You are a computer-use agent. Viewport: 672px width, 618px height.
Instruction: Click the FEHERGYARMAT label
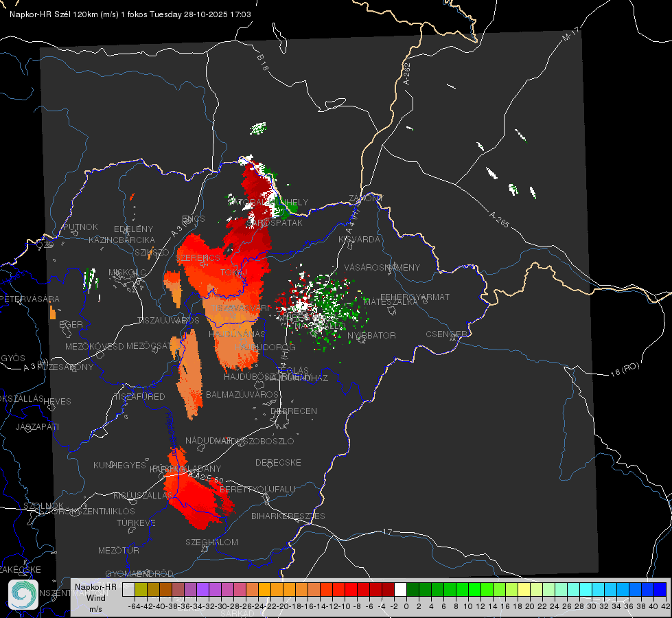coord(415,297)
